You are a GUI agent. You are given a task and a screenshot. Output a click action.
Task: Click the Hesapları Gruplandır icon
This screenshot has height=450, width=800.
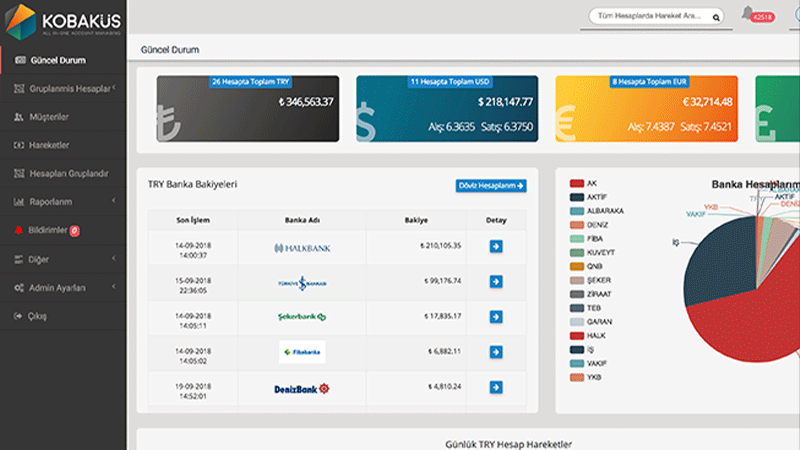point(19,173)
